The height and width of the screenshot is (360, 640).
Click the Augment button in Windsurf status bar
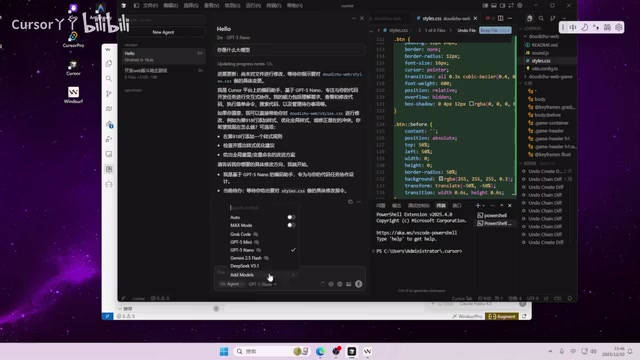tap(502, 316)
